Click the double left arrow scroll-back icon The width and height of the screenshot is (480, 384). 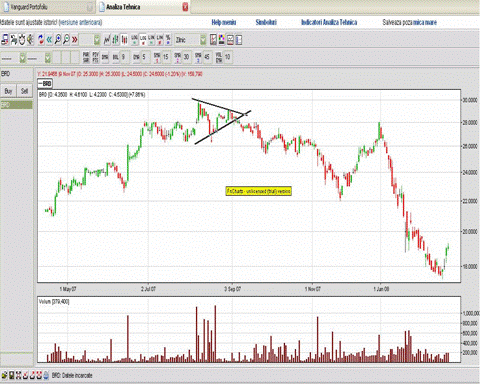point(49,40)
